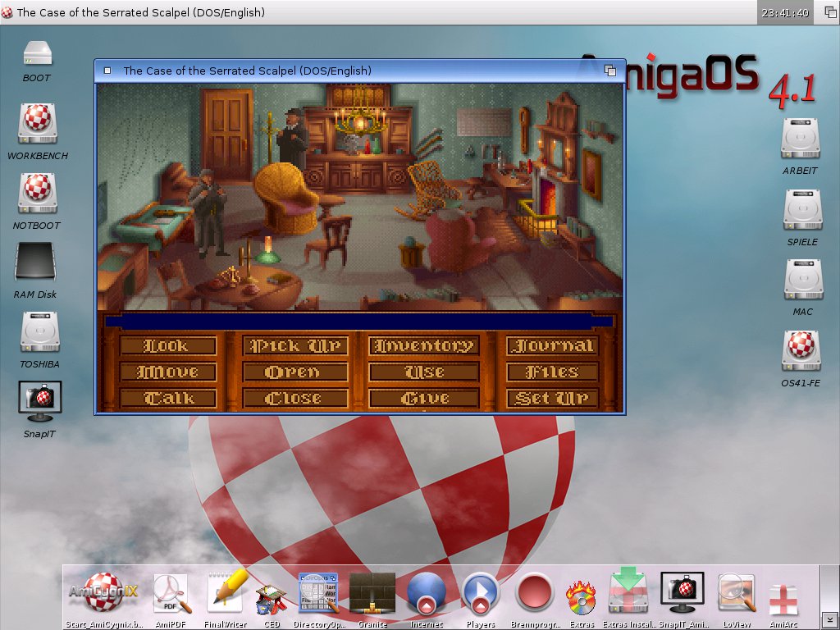The width and height of the screenshot is (840, 630).
Task: Click the chandelier above the sideboard
Action: [361, 118]
